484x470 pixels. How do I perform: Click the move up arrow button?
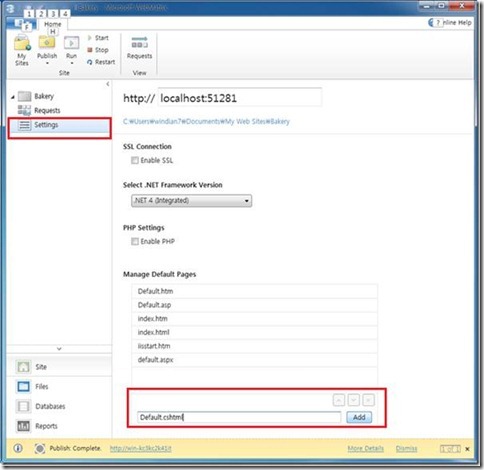click(339, 400)
